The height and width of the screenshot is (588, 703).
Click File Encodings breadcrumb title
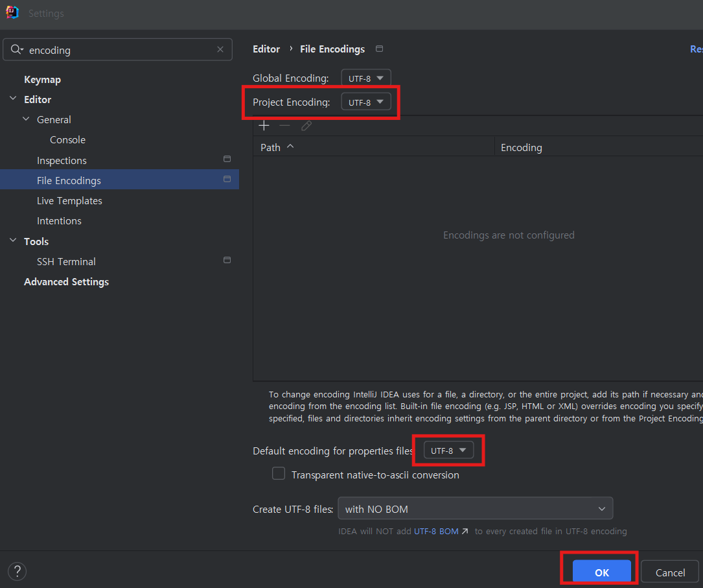click(332, 49)
